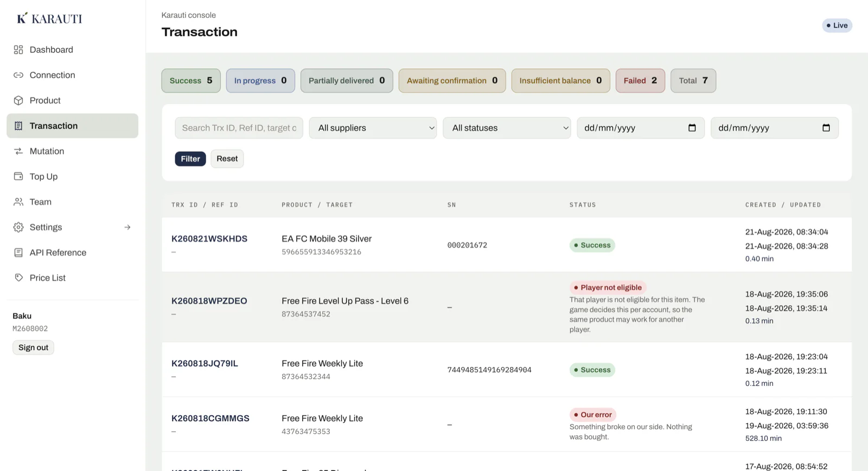Click the Live status badge
Viewport: 868px width, 471px height.
(x=837, y=25)
